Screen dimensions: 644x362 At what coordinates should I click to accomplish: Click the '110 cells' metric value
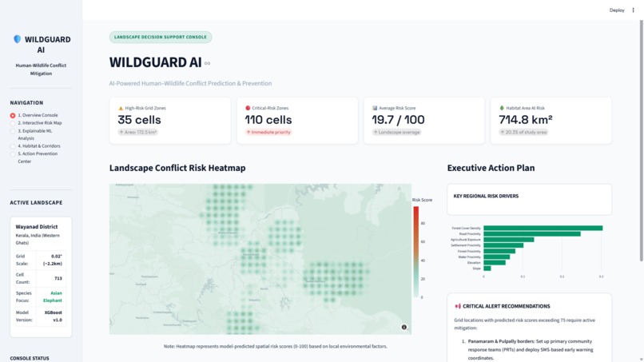268,120
